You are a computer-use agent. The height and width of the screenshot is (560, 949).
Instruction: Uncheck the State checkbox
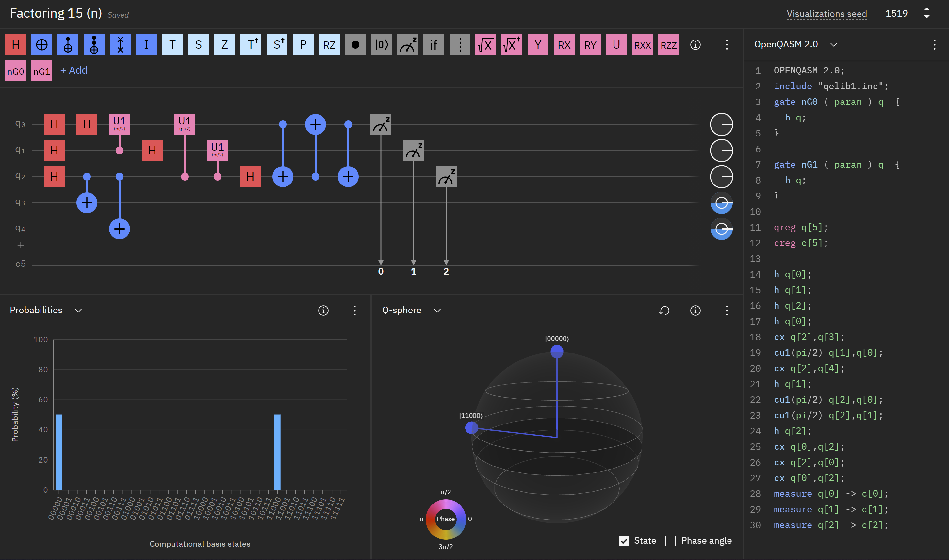pos(624,541)
